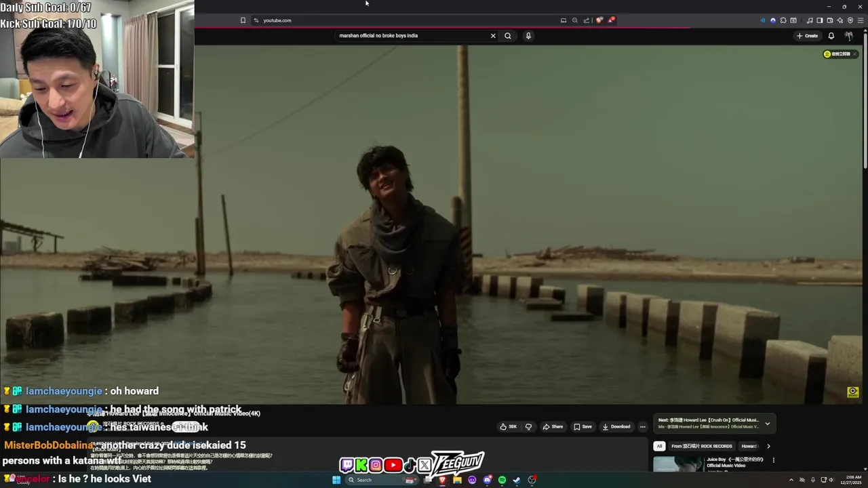This screenshot has width=868, height=488.
Task: Open Steam from taskbar
Action: pyautogui.click(x=517, y=480)
